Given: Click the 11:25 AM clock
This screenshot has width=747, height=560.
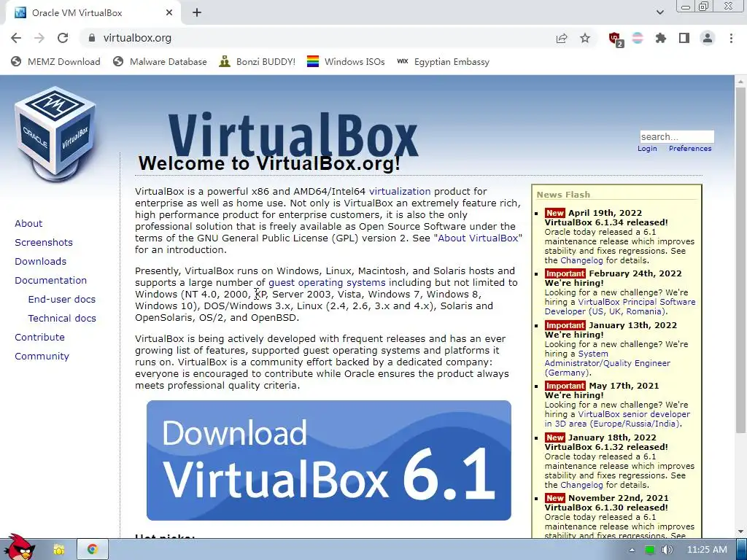Looking at the screenshot, I should [707, 550].
